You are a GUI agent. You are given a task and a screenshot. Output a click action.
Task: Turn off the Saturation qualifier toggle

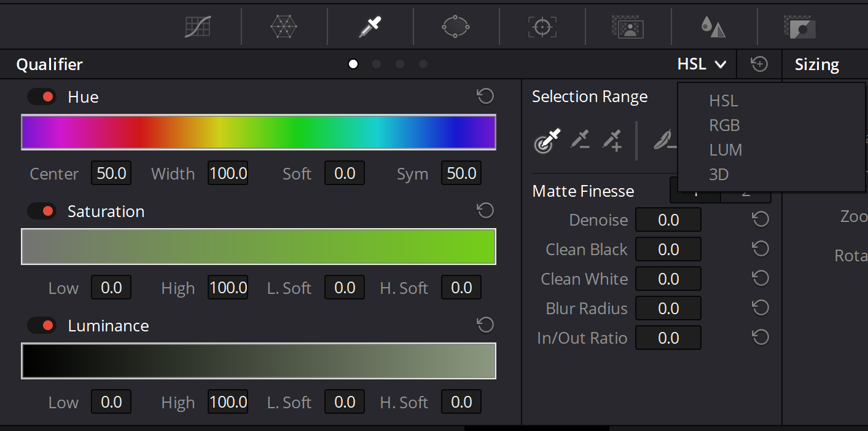click(x=42, y=212)
